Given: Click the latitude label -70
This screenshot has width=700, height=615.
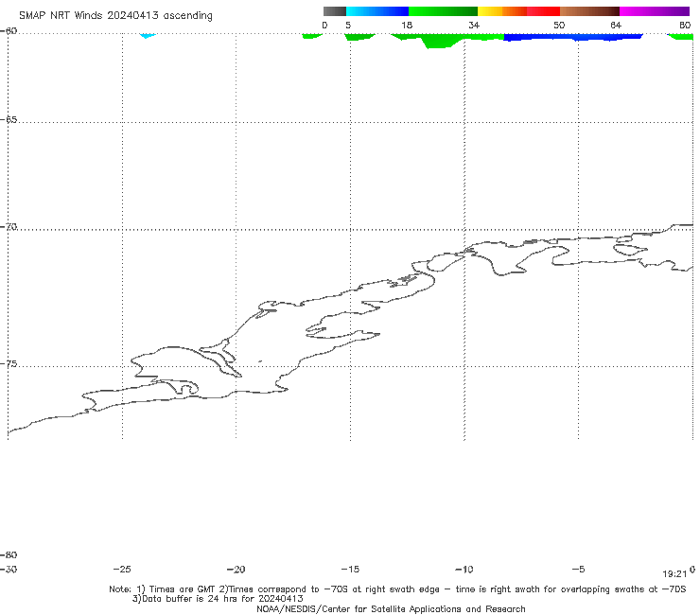Looking at the screenshot, I should pyautogui.click(x=9, y=227).
